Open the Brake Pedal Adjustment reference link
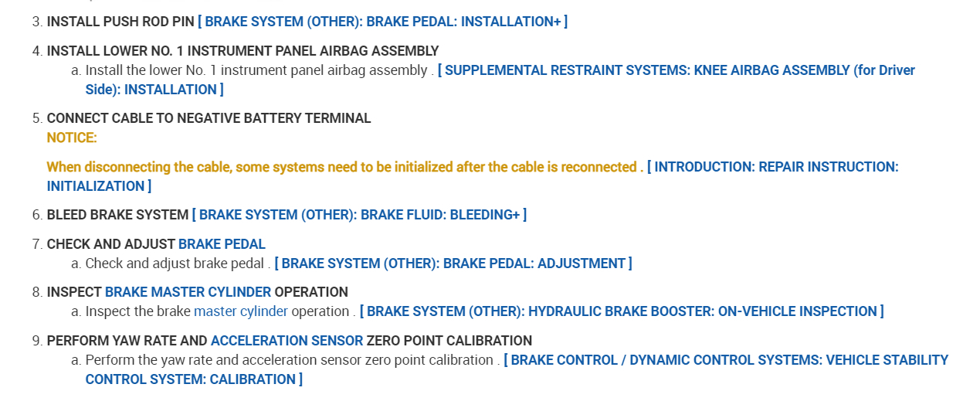Screen dimensions: 980x408 click(x=453, y=263)
